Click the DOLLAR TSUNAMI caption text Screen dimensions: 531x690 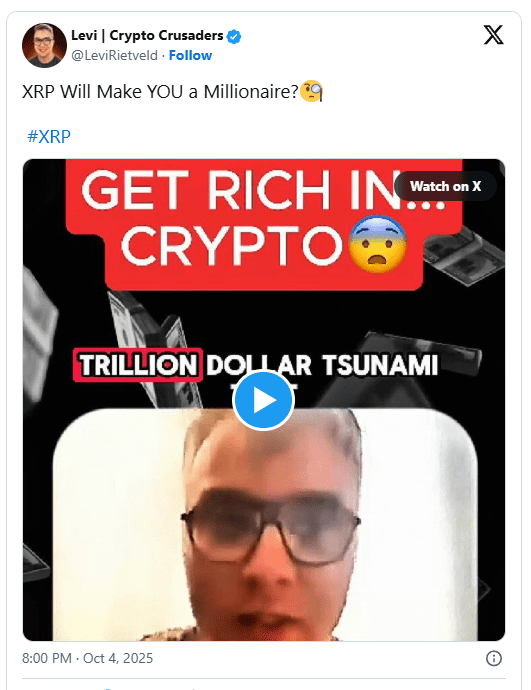coord(322,365)
